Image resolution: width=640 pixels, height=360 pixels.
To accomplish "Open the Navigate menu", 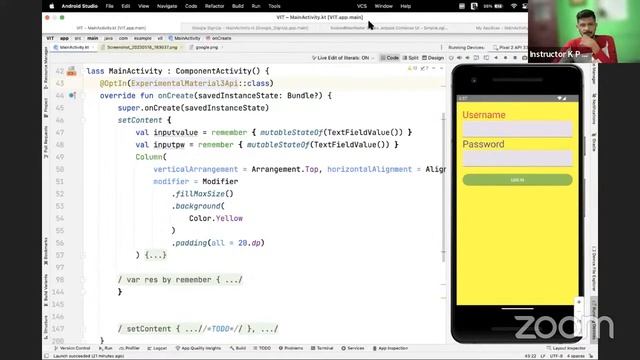I will pyautogui.click(x=167, y=6).
